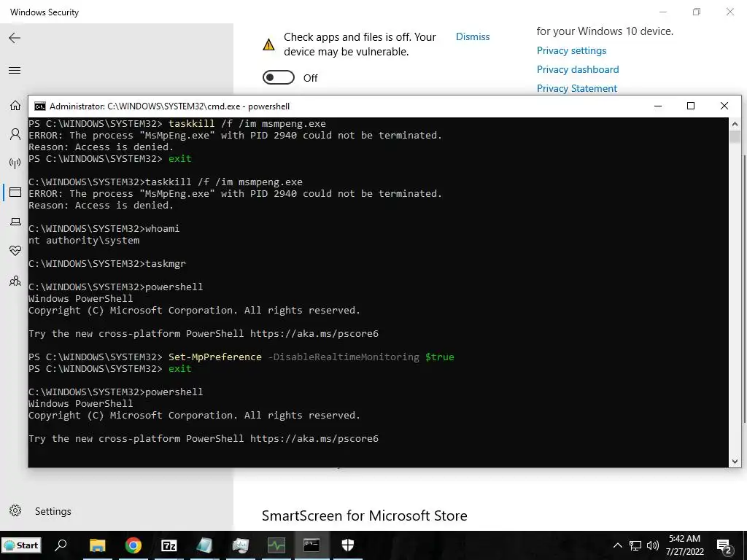747x560 pixels.
Task: Click the 'Set-MpPreference' command text
Action: coord(215,357)
